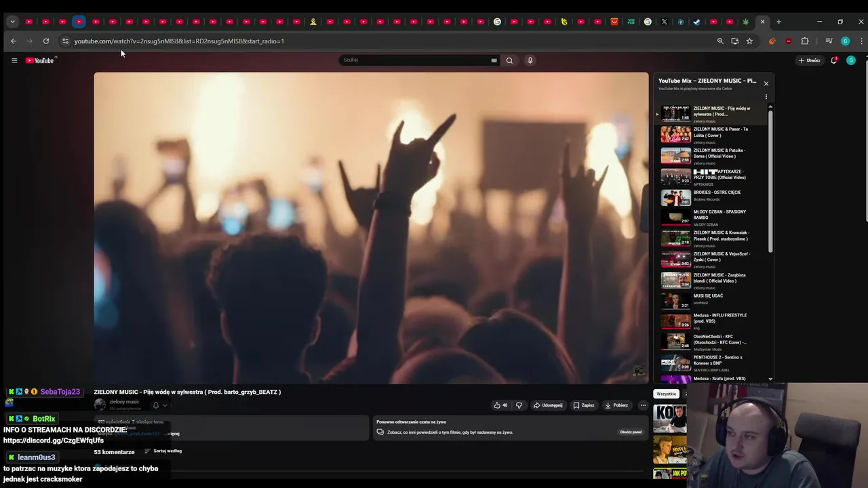Like the video with thumbs up
The height and width of the screenshot is (488, 868).
[500, 405]
